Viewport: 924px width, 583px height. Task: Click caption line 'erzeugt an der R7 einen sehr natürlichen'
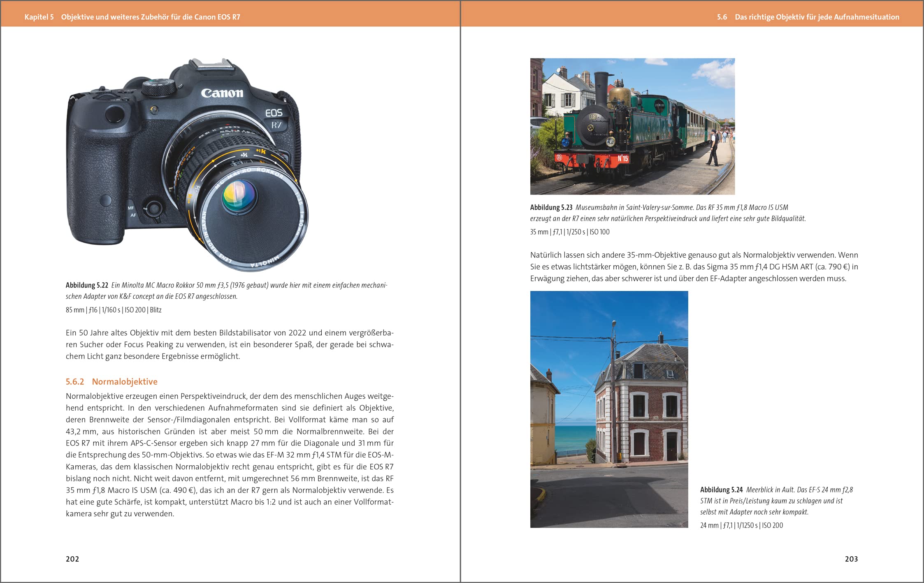(x=587, y=218)
